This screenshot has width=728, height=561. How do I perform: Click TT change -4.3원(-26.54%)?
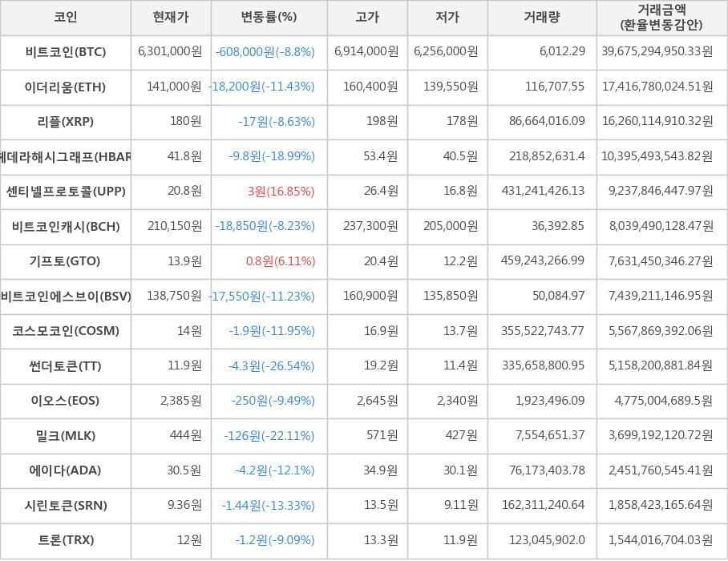[272, 366]
